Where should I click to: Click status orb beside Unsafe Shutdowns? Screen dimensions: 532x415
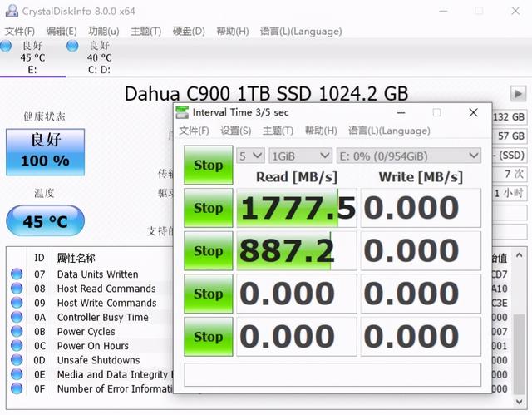tap(17, 360)
